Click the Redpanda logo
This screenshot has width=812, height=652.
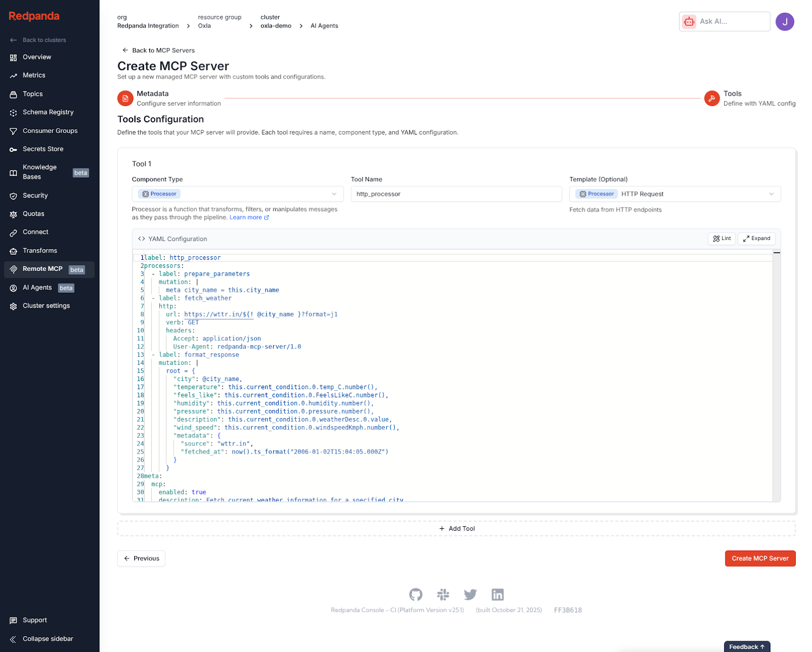point(34,16)
